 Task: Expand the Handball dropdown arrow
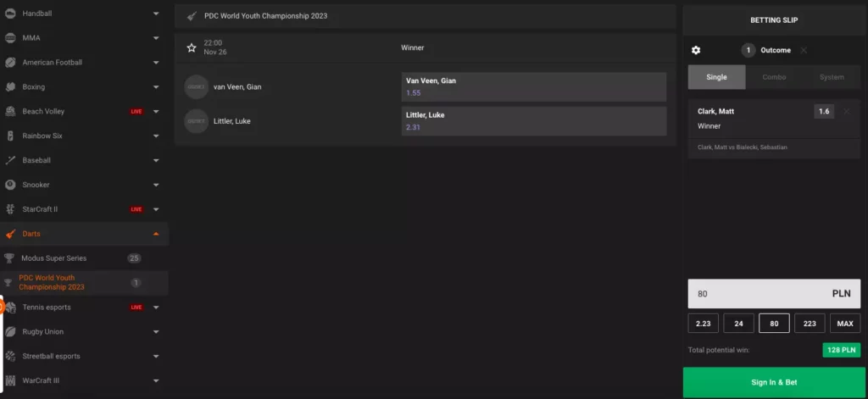(x=156, y=14)
